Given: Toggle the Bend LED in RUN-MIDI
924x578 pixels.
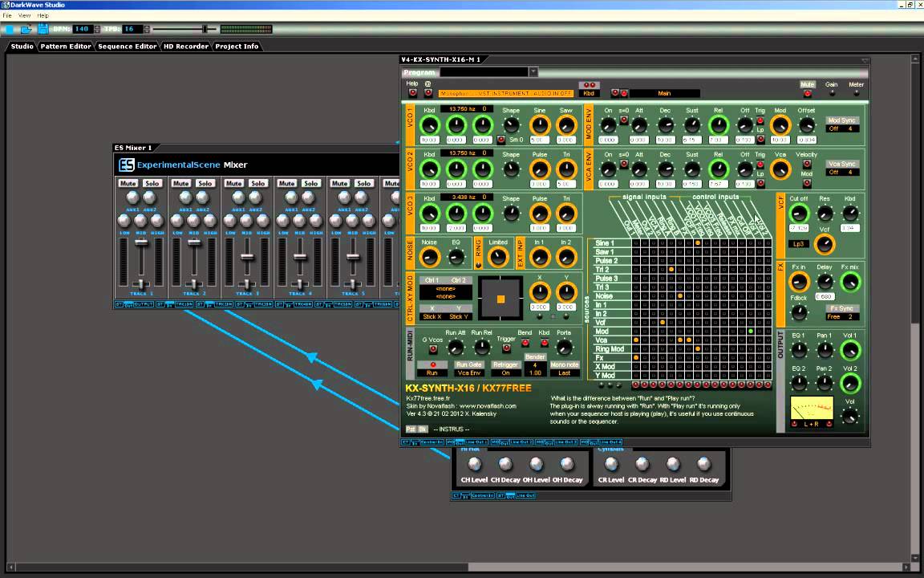Looking at the screenshot, I should [x=525, y=343].
